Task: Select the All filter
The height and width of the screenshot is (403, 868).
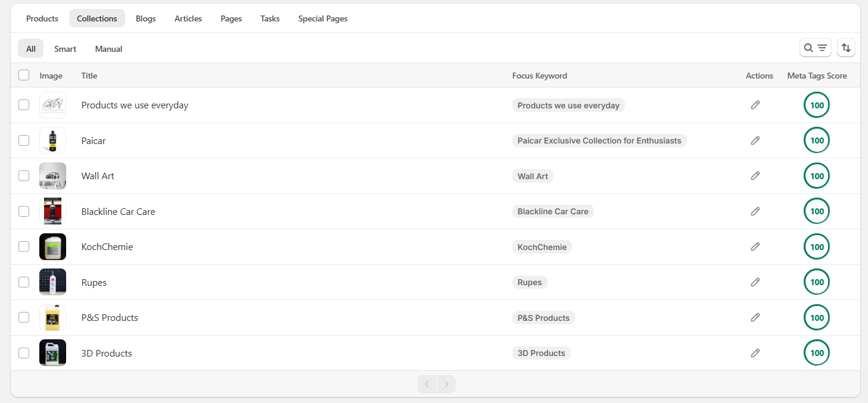Action: click(x=31, y=49)
